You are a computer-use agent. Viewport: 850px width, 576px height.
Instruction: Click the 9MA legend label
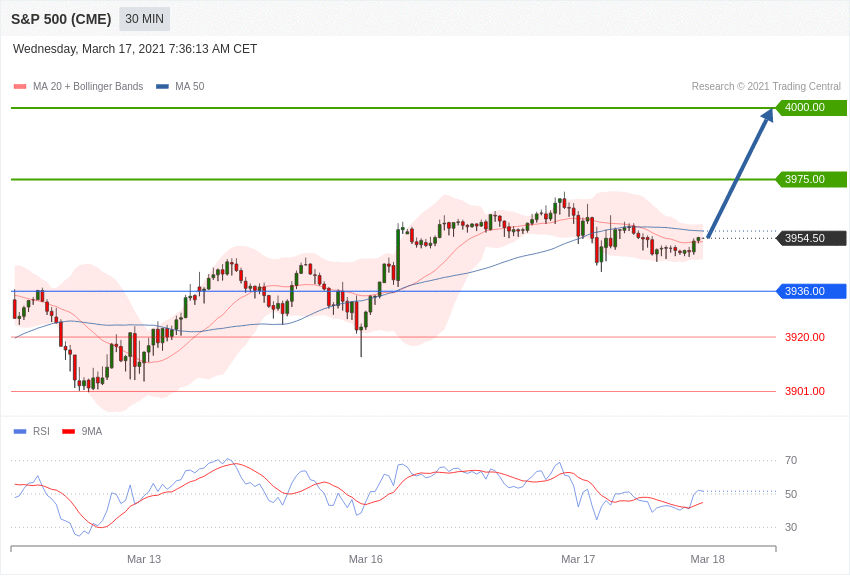[x=92, y=431]
